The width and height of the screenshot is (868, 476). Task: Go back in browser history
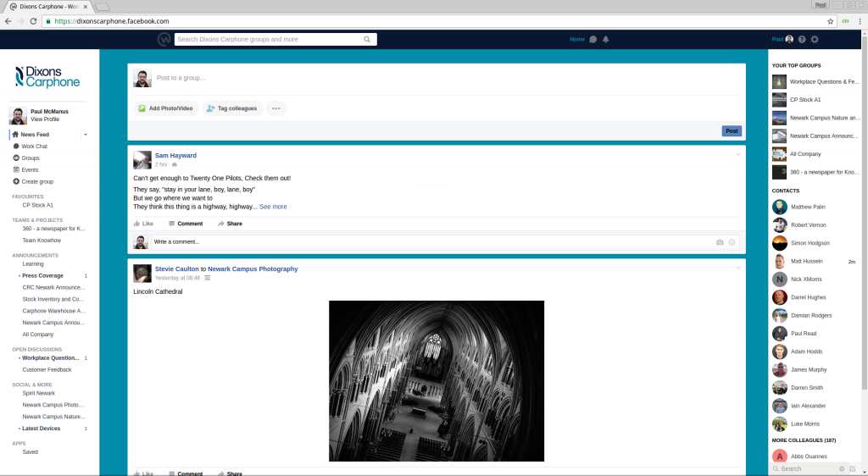(x=8, y=21)
